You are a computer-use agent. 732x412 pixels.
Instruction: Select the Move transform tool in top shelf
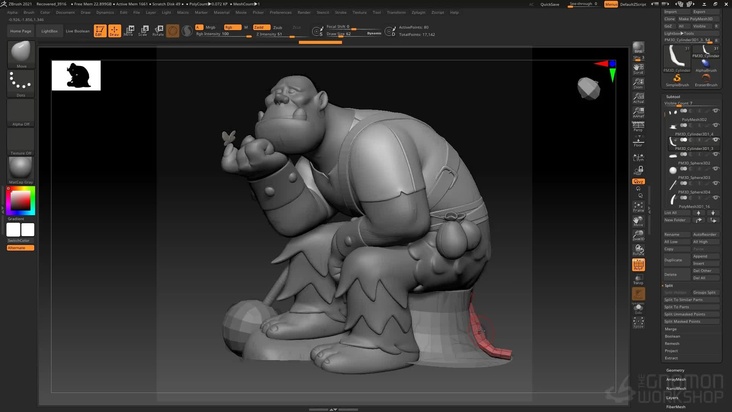pyautogui.click(x=129, y=31)
